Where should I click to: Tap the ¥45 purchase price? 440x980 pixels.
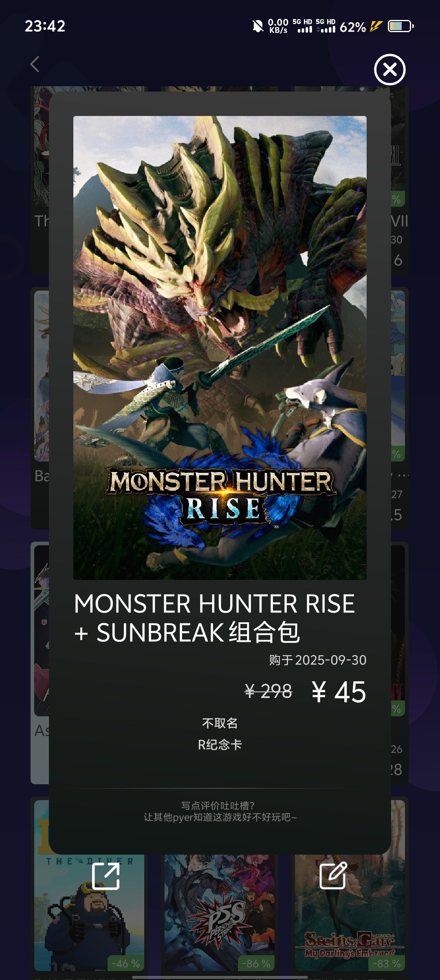[339, 692]
